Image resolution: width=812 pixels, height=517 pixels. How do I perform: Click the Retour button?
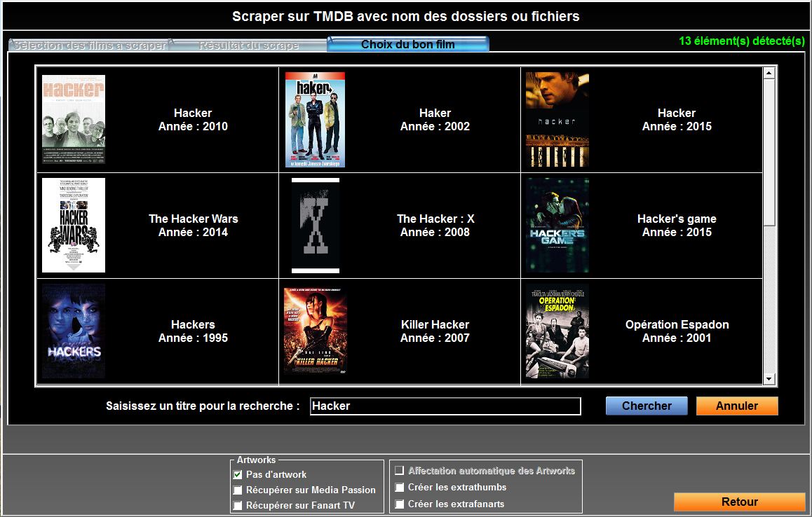[x=740, y=502]
